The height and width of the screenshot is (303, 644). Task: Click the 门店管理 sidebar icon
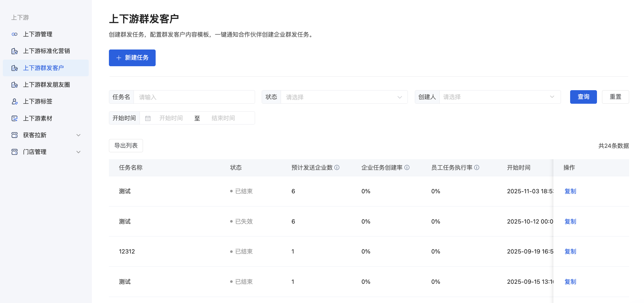pos(15,152)
